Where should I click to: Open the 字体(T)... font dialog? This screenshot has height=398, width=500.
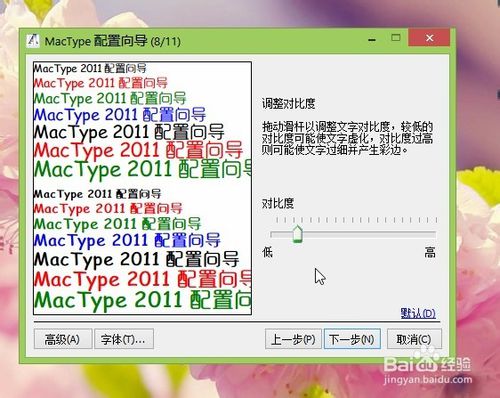click(124, 339)
